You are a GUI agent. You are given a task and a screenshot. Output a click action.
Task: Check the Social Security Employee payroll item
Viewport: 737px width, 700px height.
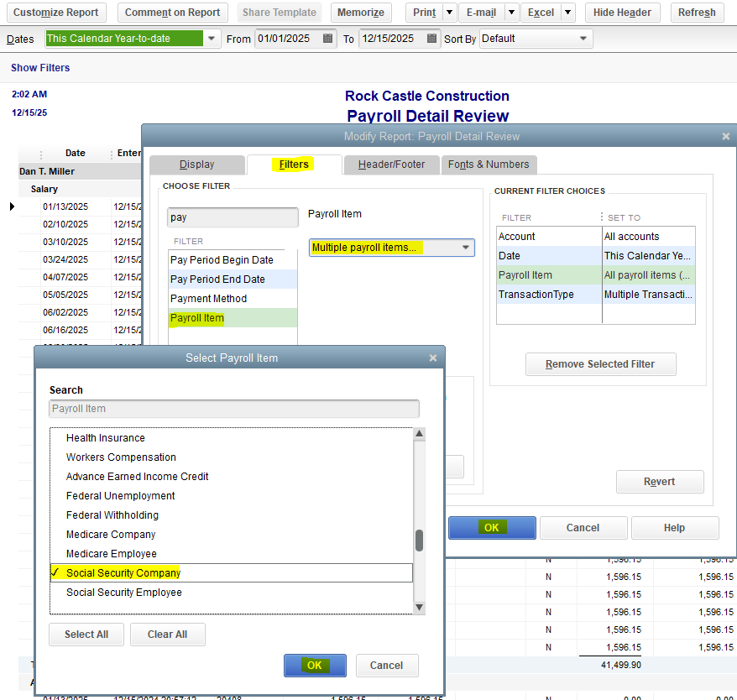click(123, 592)
